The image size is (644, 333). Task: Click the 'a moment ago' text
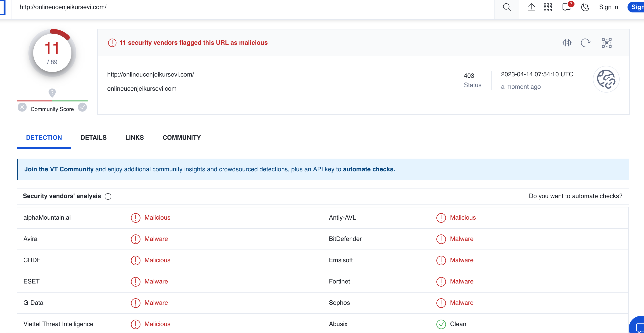point(521,87)
